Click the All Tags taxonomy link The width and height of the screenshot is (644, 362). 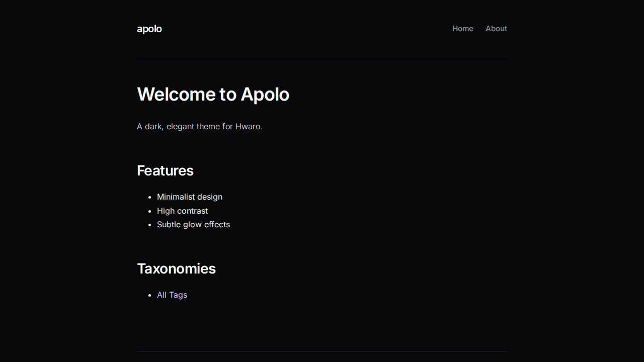pyautogui.click(x=172, y=295)
